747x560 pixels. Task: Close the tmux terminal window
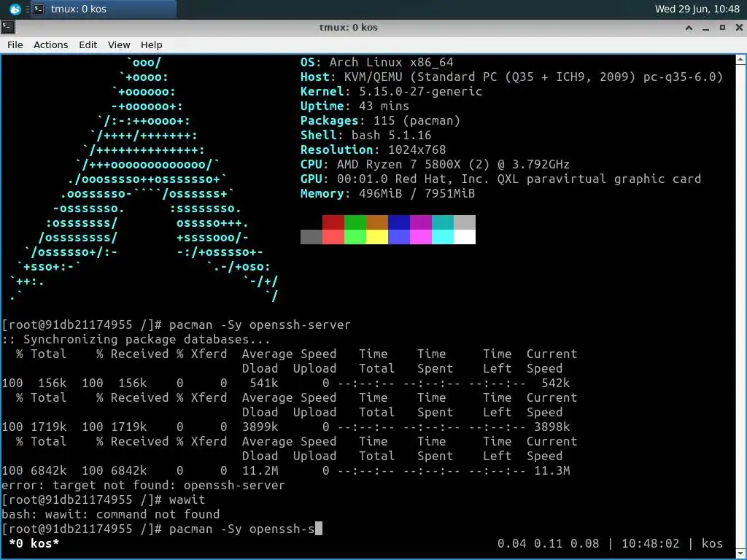pyautogui.click(x=739, y=28)
